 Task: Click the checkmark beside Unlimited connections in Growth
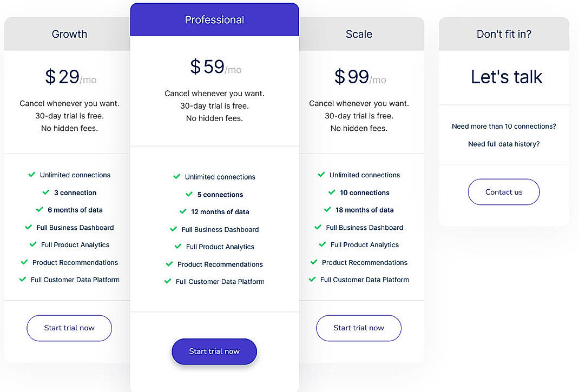coord(31,175)
